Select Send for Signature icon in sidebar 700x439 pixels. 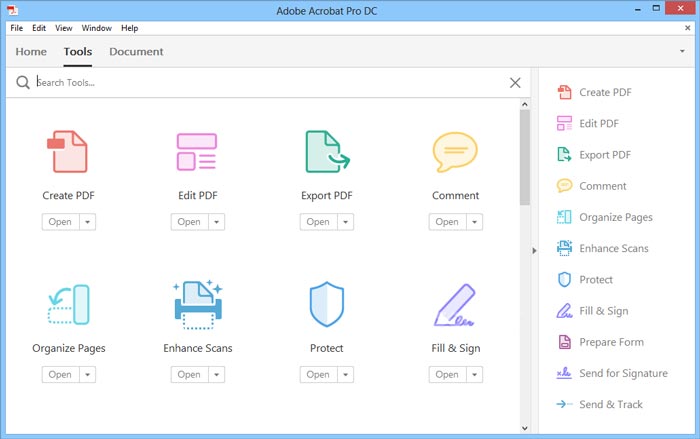point(564,373)
